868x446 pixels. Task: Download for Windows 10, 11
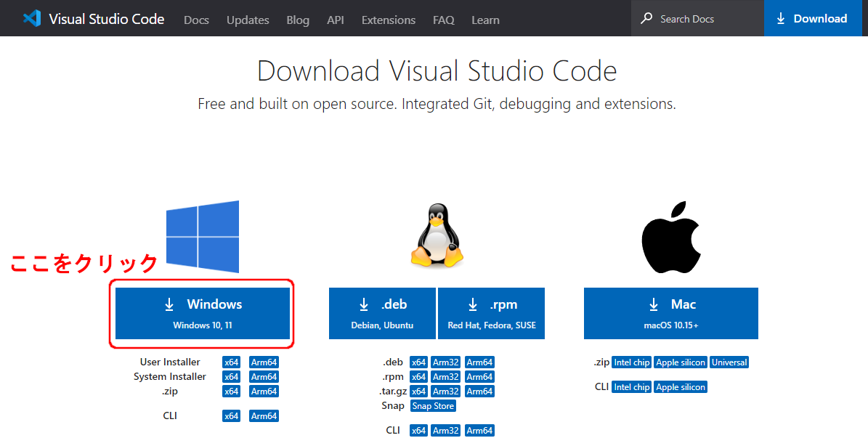(x=203, y=313)
